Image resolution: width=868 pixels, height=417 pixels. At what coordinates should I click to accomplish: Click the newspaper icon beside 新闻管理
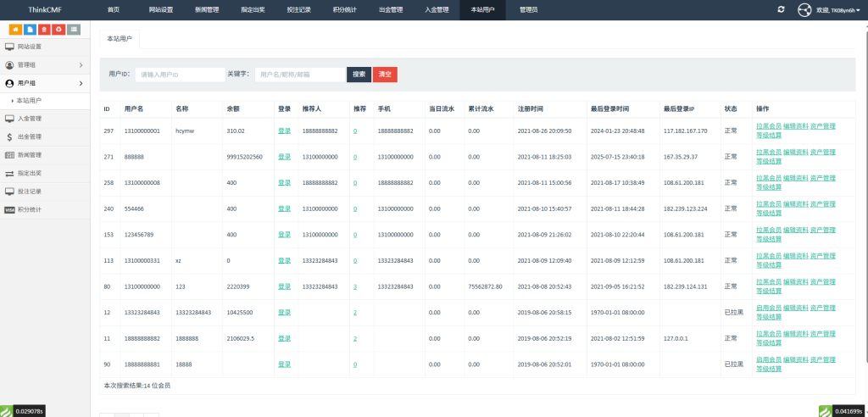[x=9, y=154]
